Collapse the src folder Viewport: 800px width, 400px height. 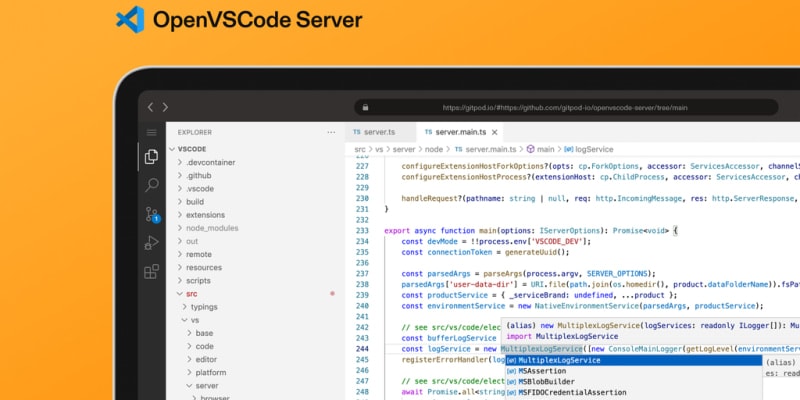tap(191, 294)
